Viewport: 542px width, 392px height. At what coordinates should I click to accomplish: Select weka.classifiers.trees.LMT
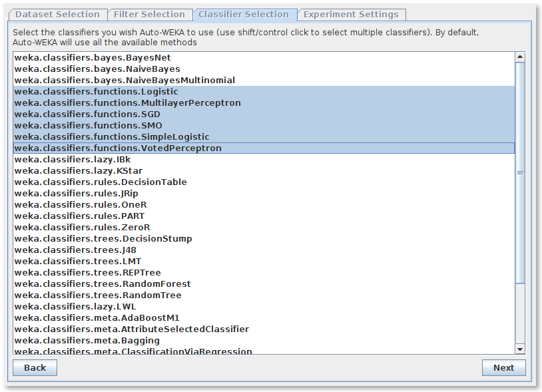click(x=264, y=262)
